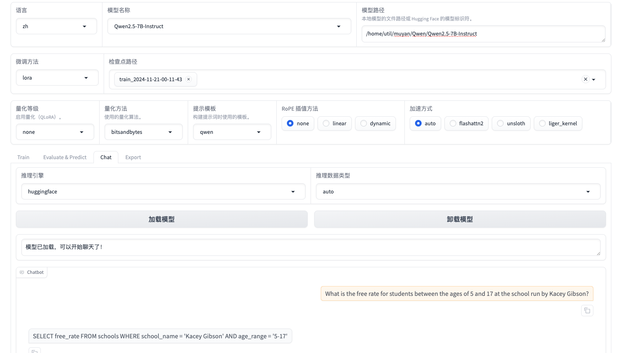Copy the user question message
The height and width of the screenshot is (353, 644).
click(587, 311)
